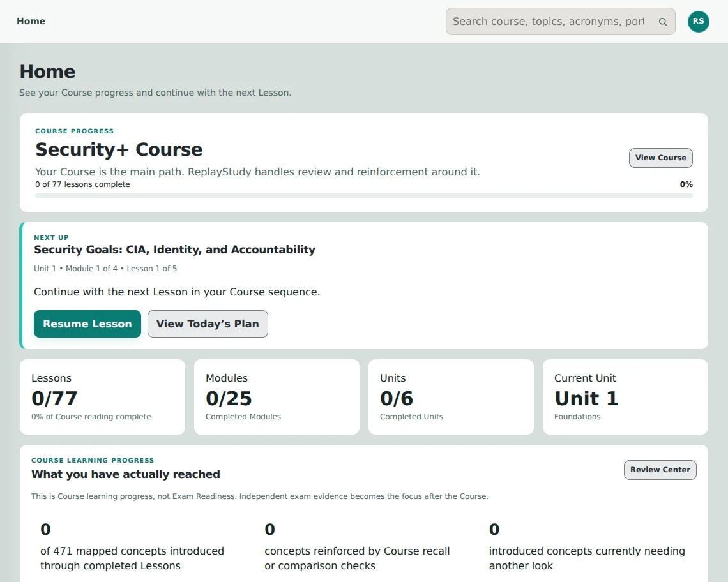Click the large Home page heading

[x=47, y=72]
